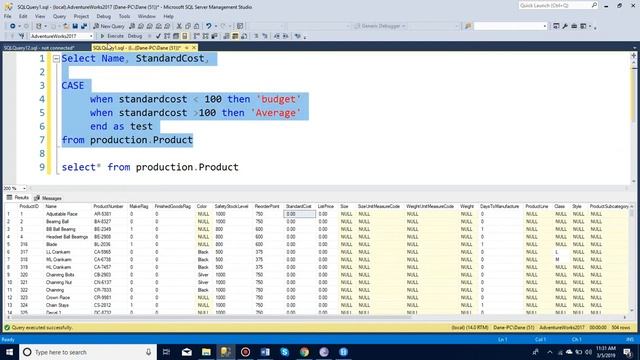
Task: Toggle the IntelliSense Enabled icon
Action: [x=184, y=36]
